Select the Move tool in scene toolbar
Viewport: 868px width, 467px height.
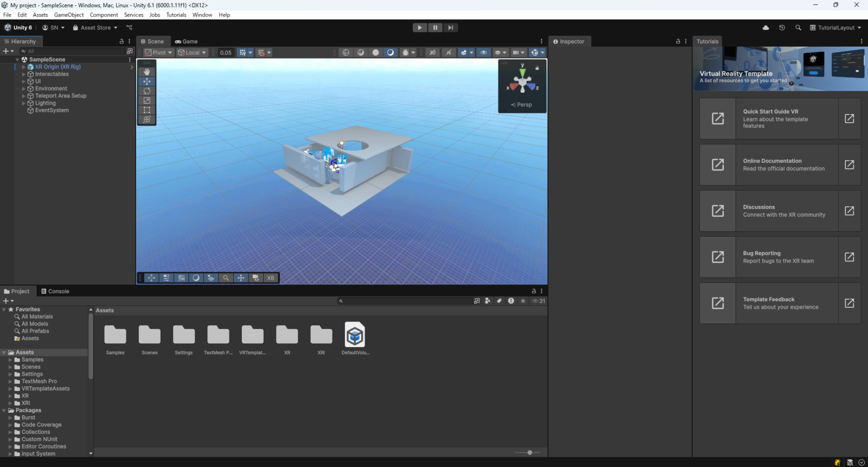click(x=147, y=81)
